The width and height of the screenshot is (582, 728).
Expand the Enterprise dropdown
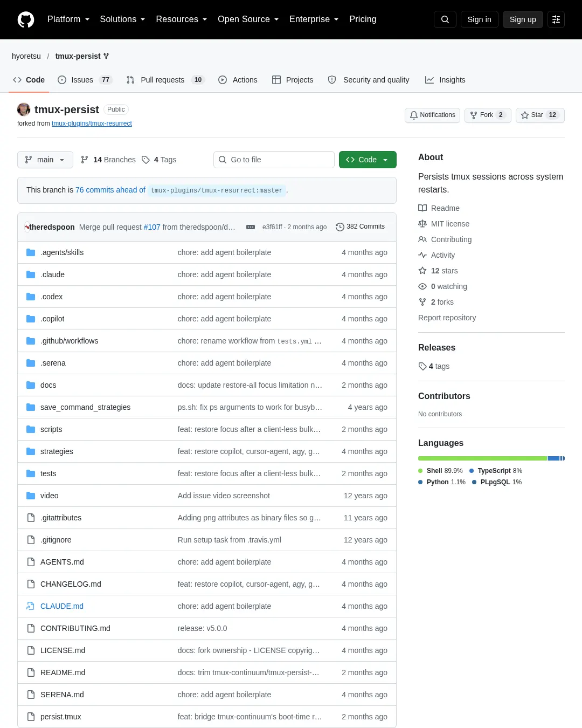pos(314,19)
